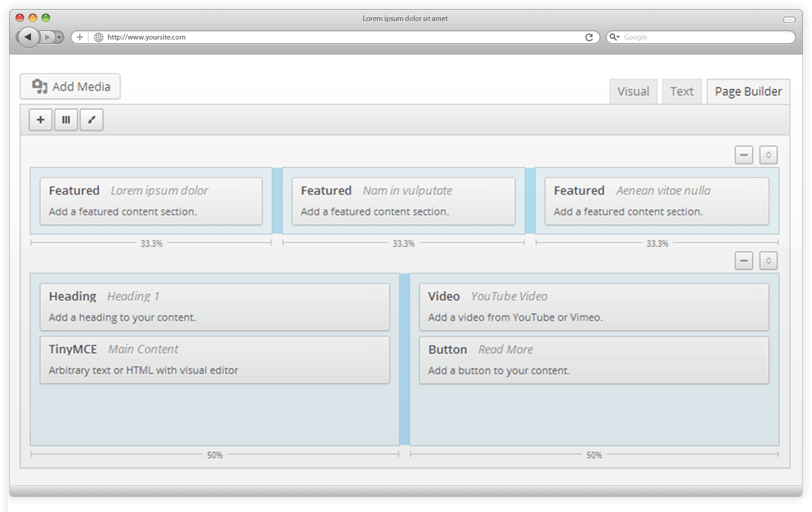812x512 pixels.
Task: Switch to the Text tab
Action: (x=681, y=92)
